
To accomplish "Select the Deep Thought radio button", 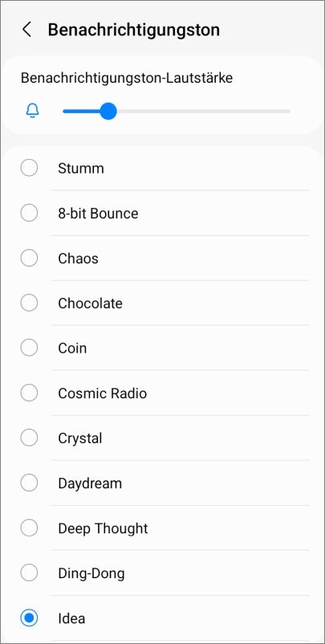I will coord(29,528).
